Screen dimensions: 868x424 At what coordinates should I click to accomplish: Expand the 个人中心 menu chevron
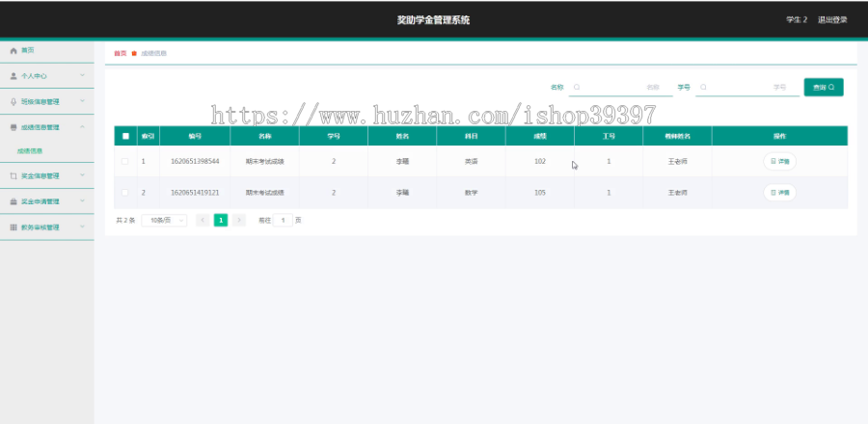tap(83, 75)
